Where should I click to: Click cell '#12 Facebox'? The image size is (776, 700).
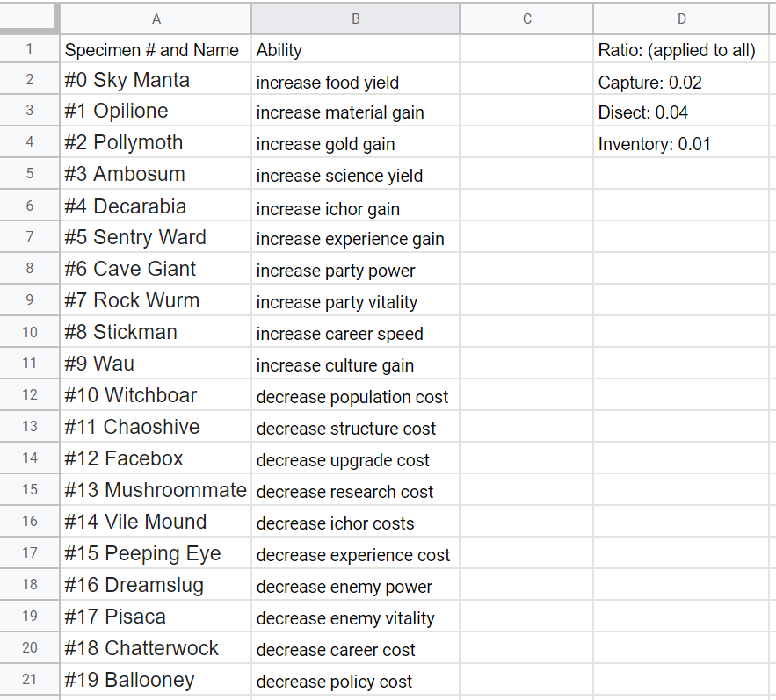(x=156, y=458)
